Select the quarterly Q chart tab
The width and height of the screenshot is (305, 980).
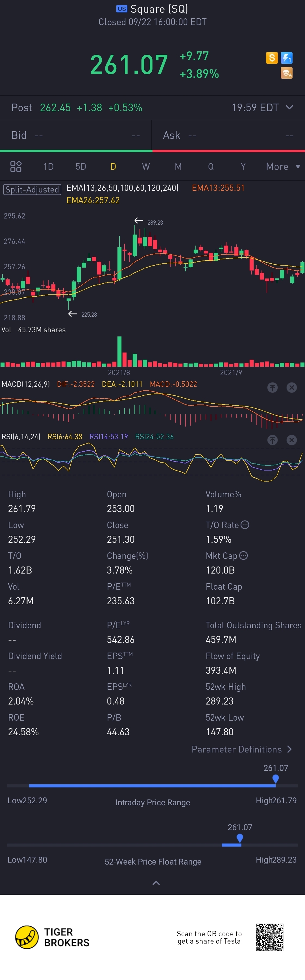tap(211, 167)
